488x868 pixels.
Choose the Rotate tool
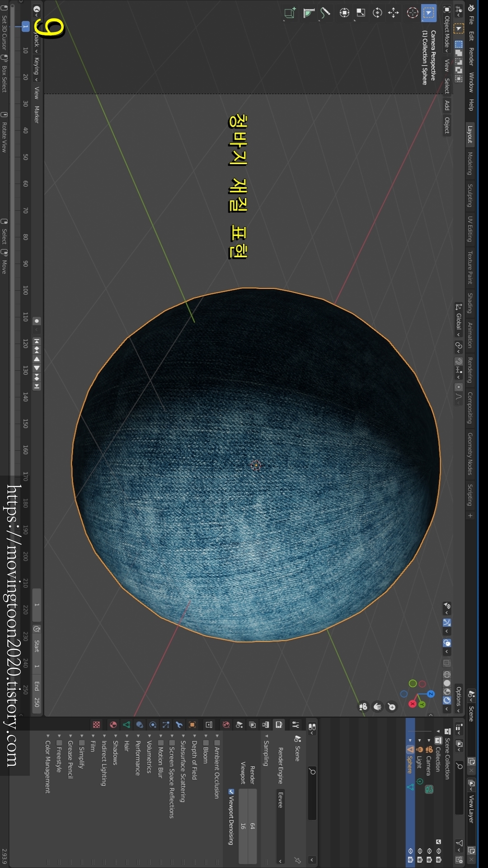pyautogui.click(x=377, y=13)
